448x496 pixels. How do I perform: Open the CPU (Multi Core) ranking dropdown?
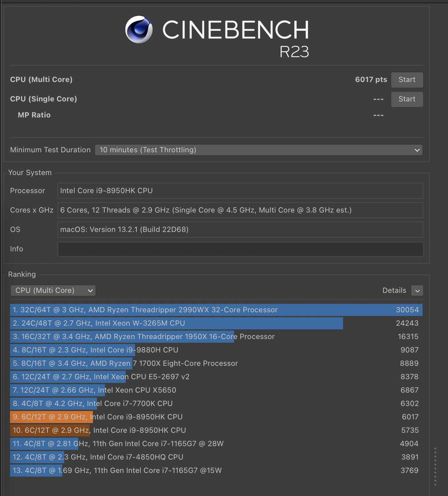coord(53,291)
